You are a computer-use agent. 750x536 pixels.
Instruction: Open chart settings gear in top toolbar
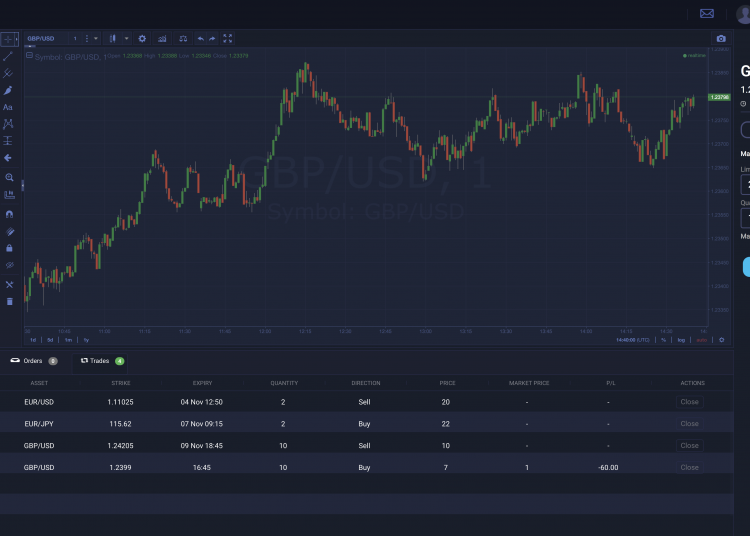point(142,39)
